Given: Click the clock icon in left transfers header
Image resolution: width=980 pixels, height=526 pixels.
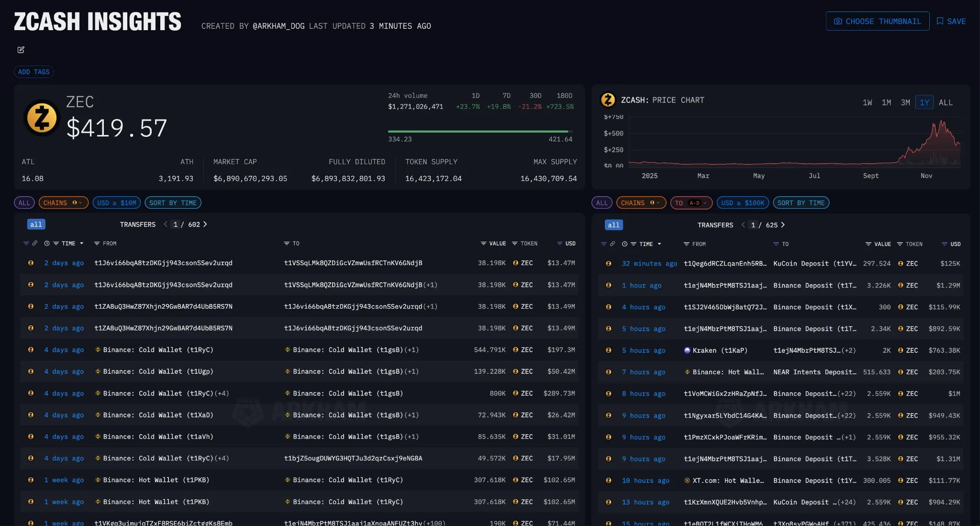Looking at the screenshot, I should click(x=47, y=244).
